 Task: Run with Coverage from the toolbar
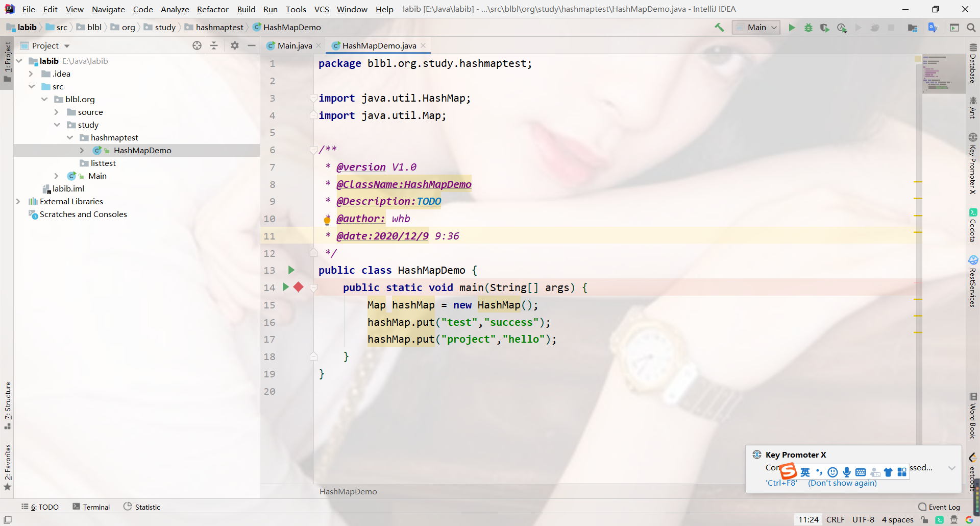(825, 28)
